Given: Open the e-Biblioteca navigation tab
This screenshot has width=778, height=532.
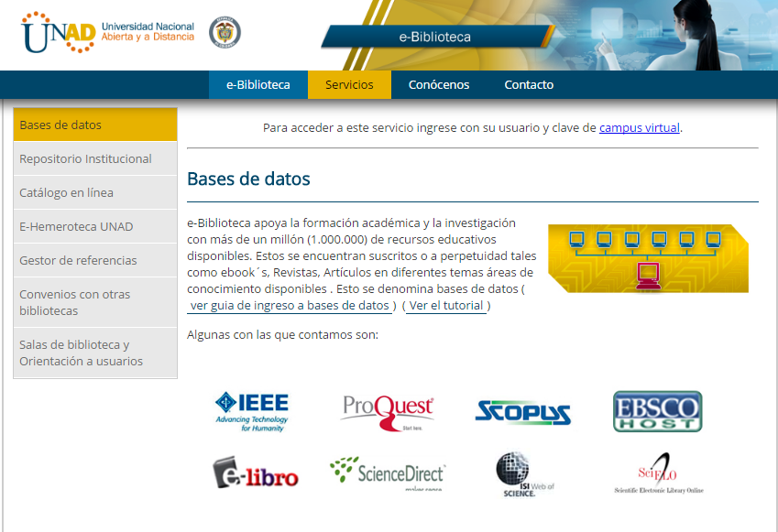Looking at the screenshot, I should 258,85.
